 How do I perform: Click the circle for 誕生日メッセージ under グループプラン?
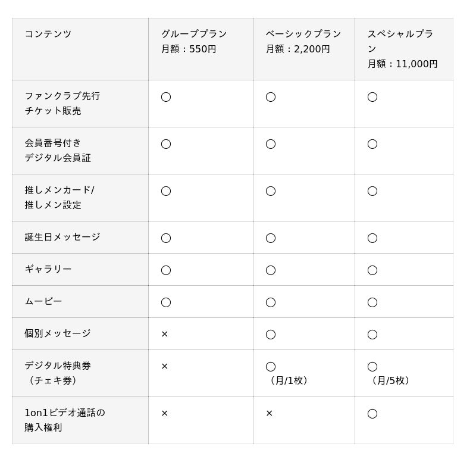166,238
